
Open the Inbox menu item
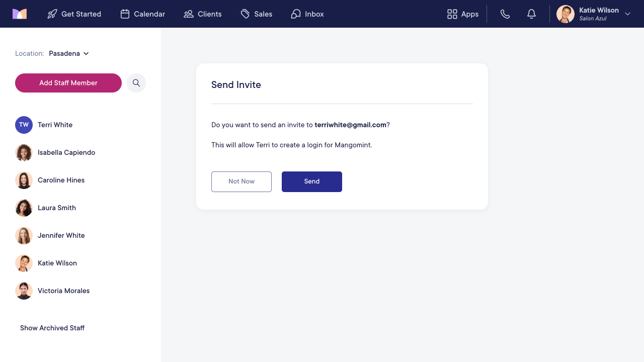click(307, 14)
